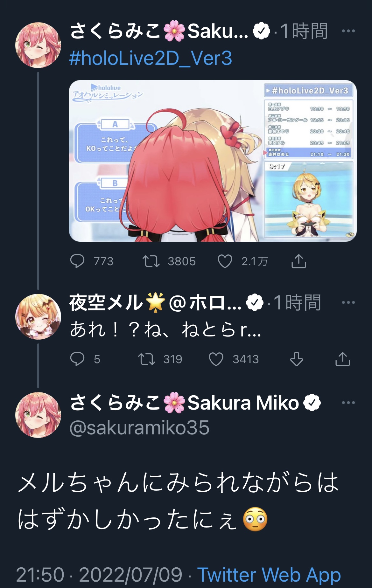372x588 pixels.
Task: Open 夜空メル's profile picture
Action: [x=38, y=317]
